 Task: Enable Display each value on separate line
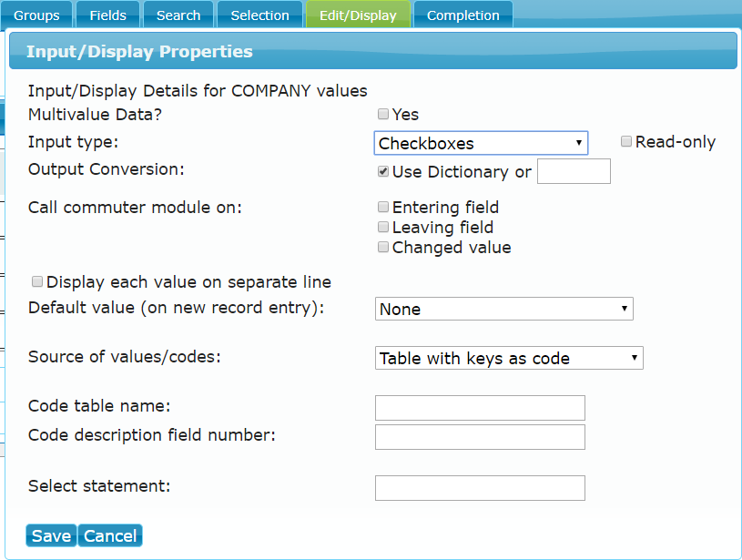point(37,281)
